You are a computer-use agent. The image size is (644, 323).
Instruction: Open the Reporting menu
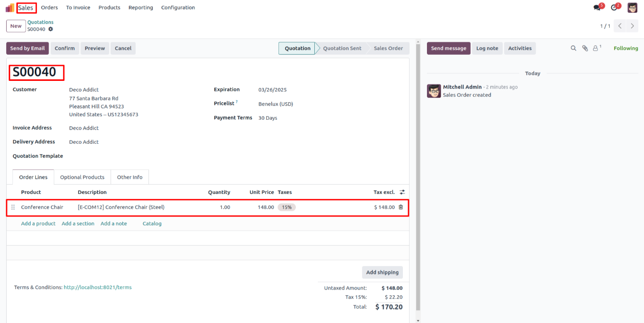coord(140,8)
